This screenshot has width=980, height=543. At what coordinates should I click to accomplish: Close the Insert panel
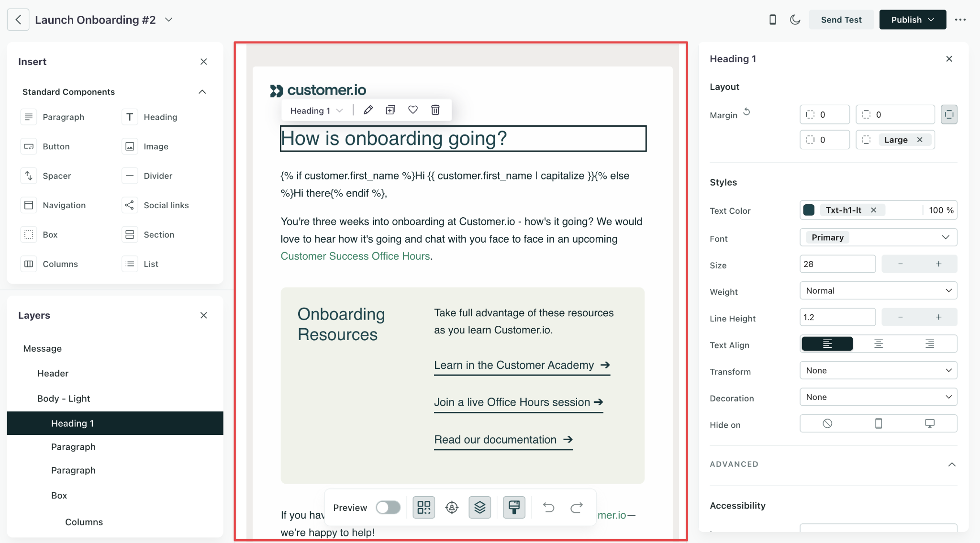pos(203,62)
